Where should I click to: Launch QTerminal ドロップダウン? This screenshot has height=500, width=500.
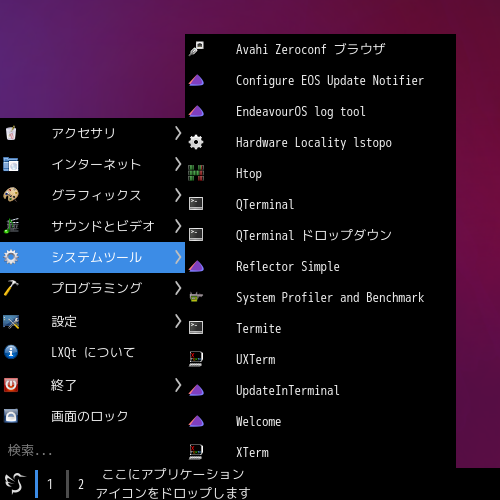[x=320, y=235]
